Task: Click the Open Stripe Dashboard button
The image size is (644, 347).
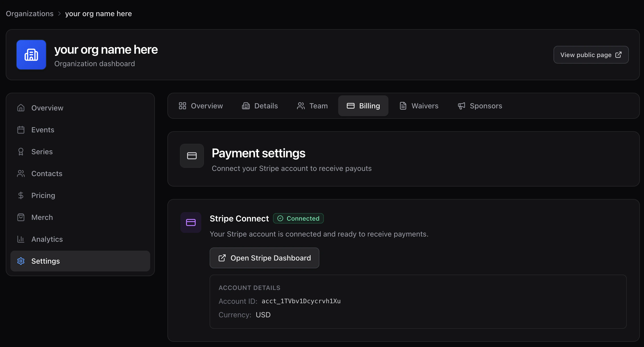Action: [264, 258]
